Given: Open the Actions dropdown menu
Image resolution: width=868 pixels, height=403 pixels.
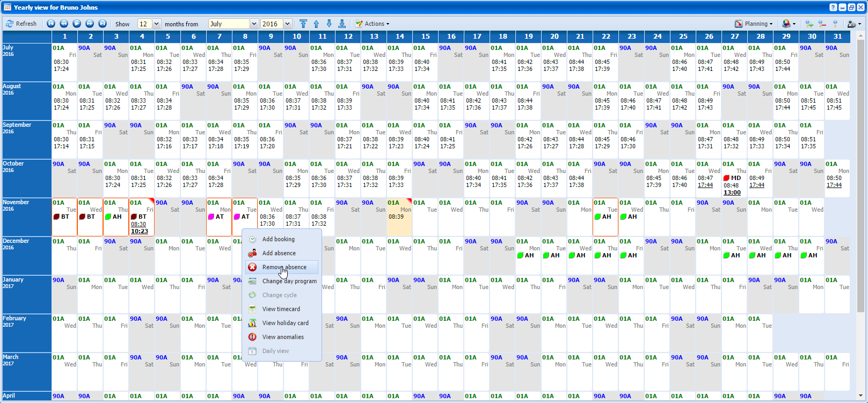Looking at the screenshot, I should (373, 24).
